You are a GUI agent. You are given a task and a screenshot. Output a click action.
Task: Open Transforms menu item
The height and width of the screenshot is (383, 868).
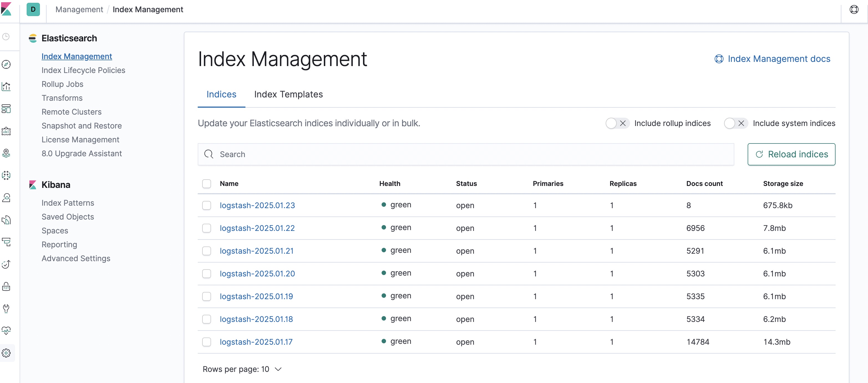(62, 98)
